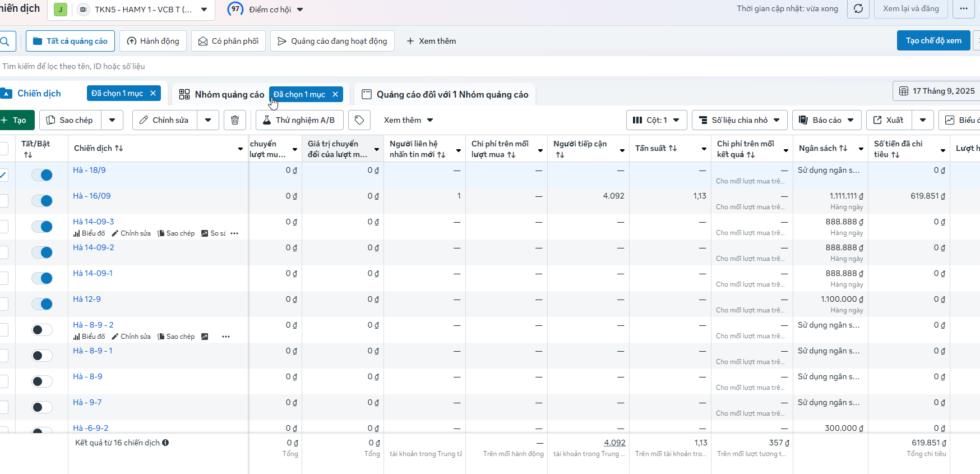Open Số liệu chia nhỏ breakdown dropdown
Image resolution: width=980 pixels, height=474 pixels.
739,120
